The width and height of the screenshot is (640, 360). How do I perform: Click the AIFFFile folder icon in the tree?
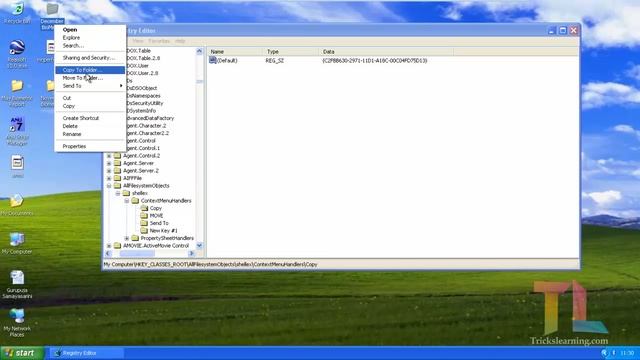118,178
